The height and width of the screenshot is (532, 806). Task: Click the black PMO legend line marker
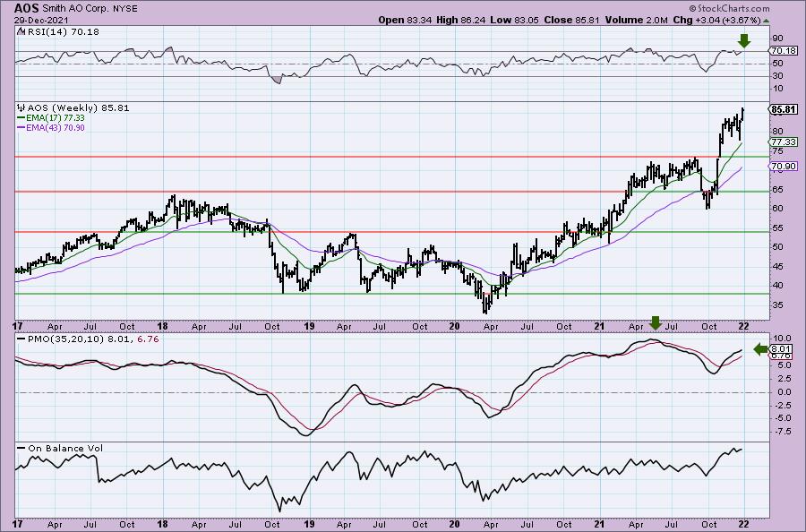(21, 339)
